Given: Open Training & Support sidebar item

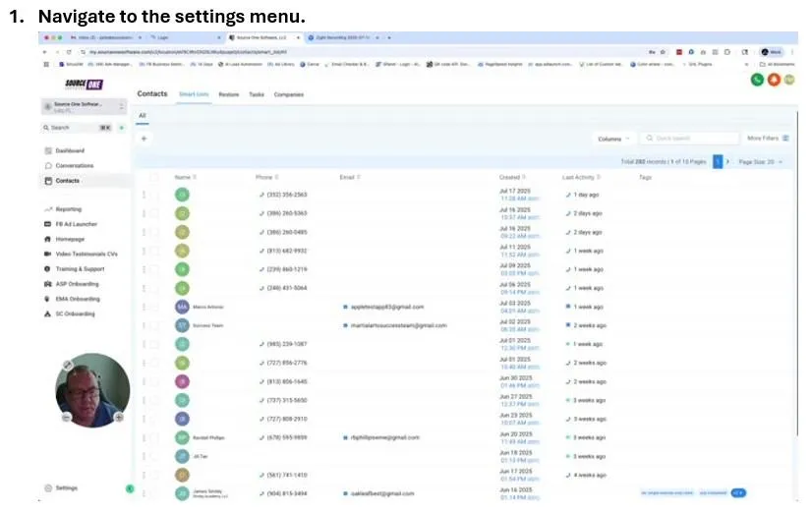Looking at the screenshot, I should (x=75, y=269).
